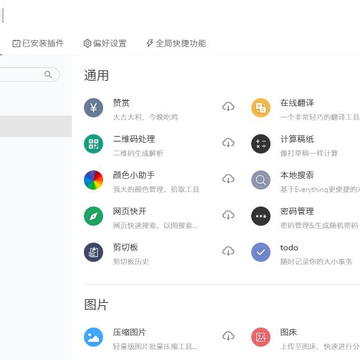Screen dimensions: 360x360
Task: Open the 剪切板 clipboard icon
Action: [93, 252]
